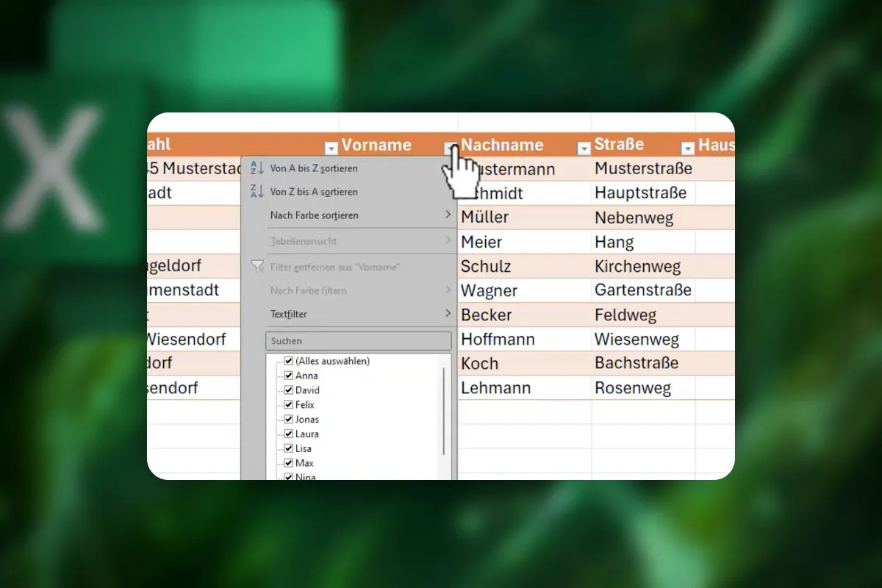Uncheck Jonas in the filter list
This screenshot has height=588, width=882.
tap(289, 420)
